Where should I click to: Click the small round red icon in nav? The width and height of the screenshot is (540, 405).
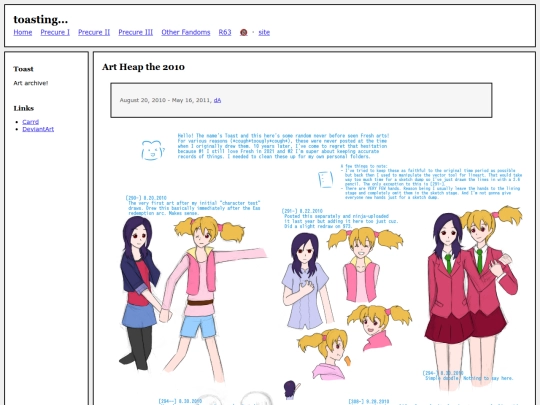(243, 32)
